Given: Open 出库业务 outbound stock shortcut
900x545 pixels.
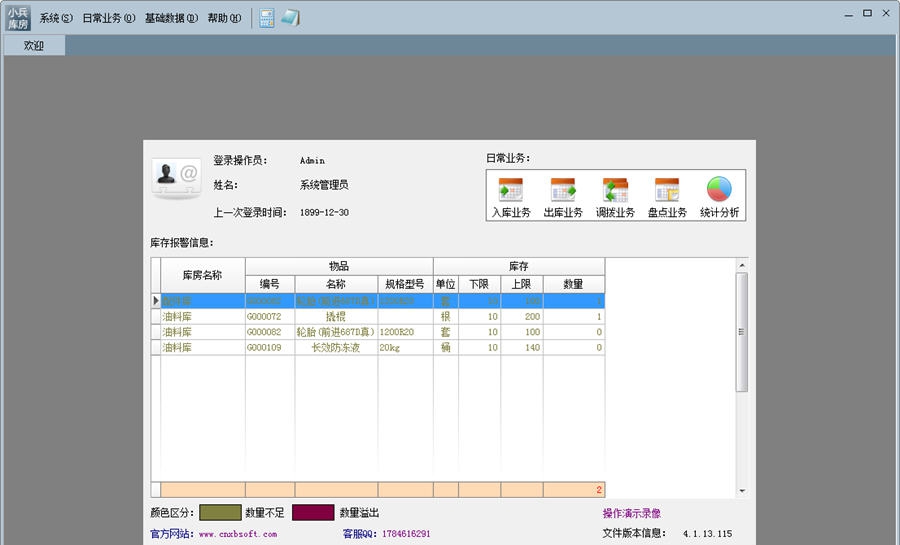Looking at the screenshot, I should click(x=563, y=197).
